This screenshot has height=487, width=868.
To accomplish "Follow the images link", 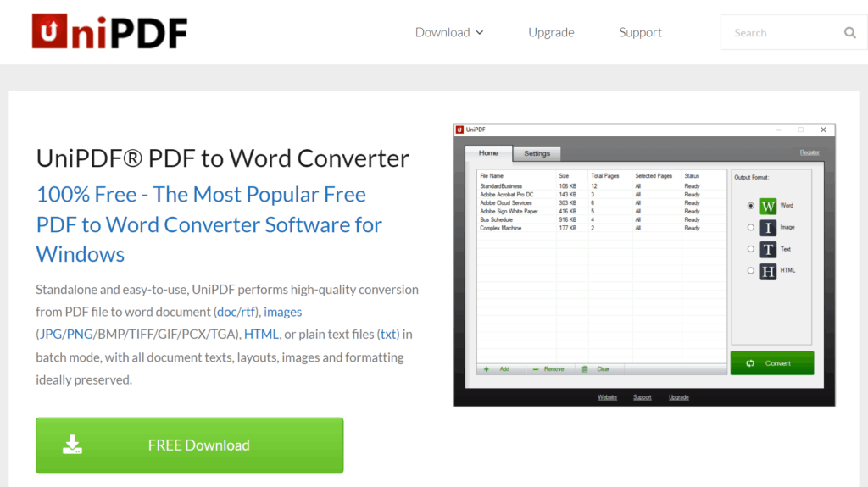I will (282, 312).
